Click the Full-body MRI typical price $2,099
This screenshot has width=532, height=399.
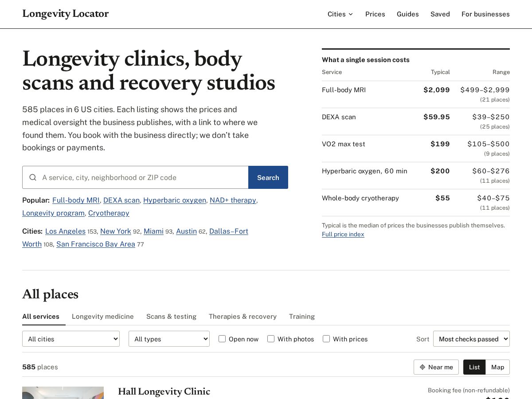click(437, 90)
